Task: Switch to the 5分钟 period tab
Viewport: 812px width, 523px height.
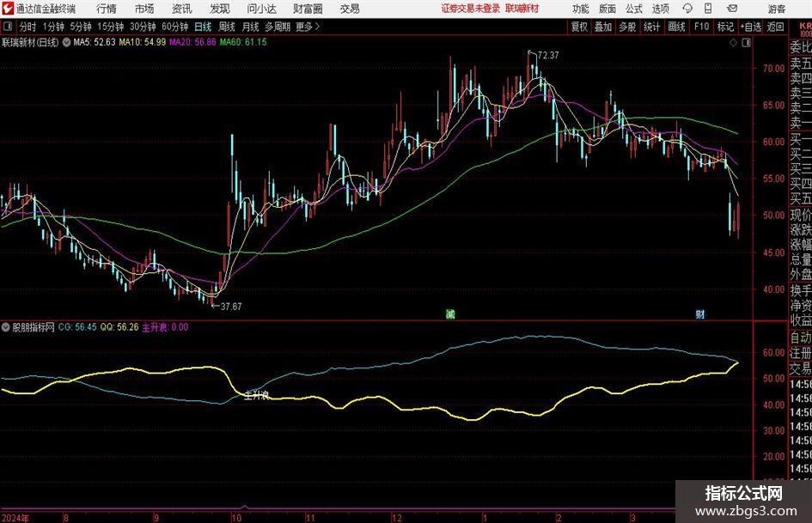Action: pyautogui.click(x=80, y=27)
